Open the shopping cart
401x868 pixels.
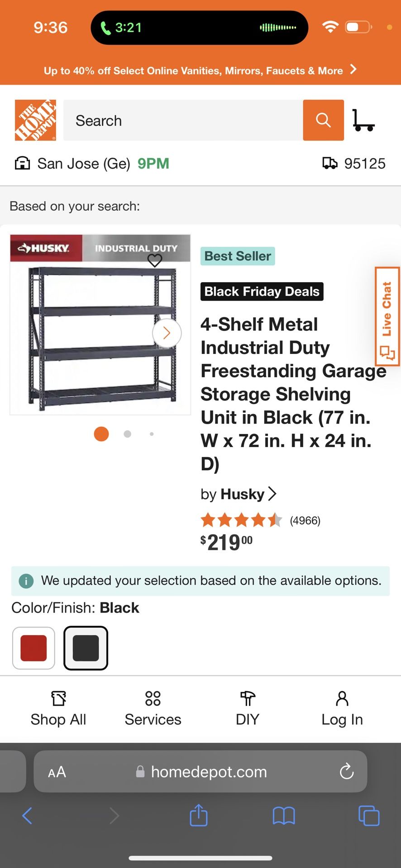coord(364,120)
